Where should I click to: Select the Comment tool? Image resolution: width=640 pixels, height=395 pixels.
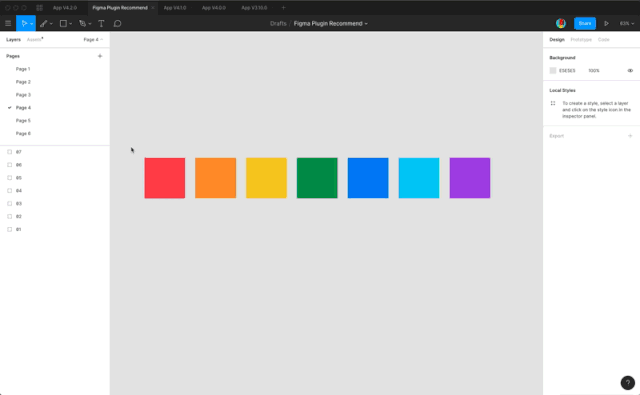click(x=118, y=24)
